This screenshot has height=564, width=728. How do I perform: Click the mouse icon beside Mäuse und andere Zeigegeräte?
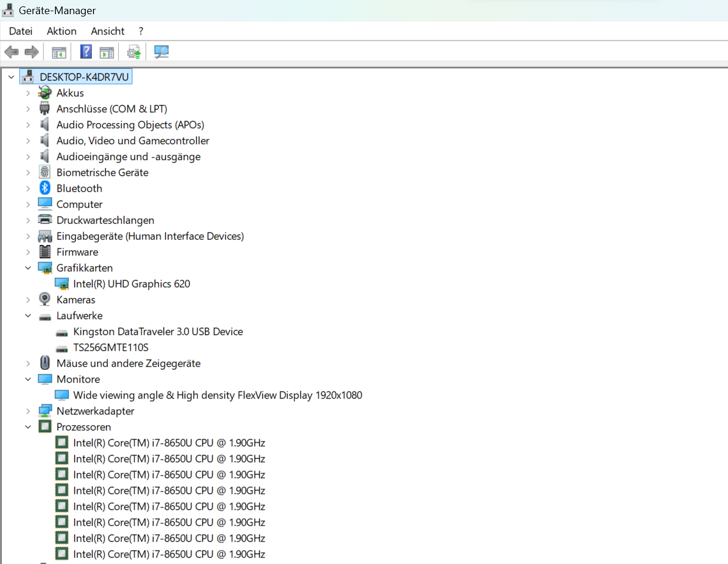[x=45, y=363]
